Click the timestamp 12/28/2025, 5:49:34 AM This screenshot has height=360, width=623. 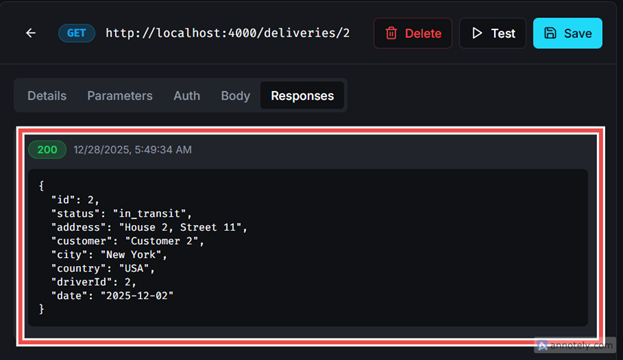(x=133, y=150)
